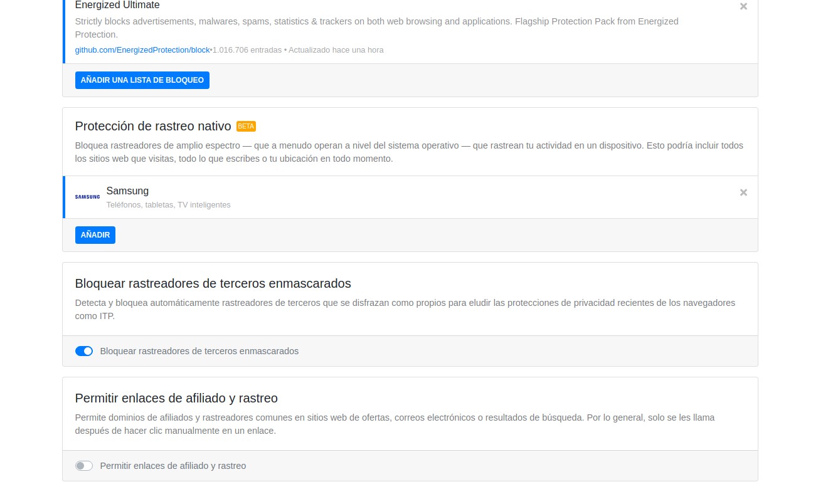Image resolution: width=823 pixels, height=504 pixels.
Task: Click the 1.016.706 entradas update info
Action: [x=298, y=50]
